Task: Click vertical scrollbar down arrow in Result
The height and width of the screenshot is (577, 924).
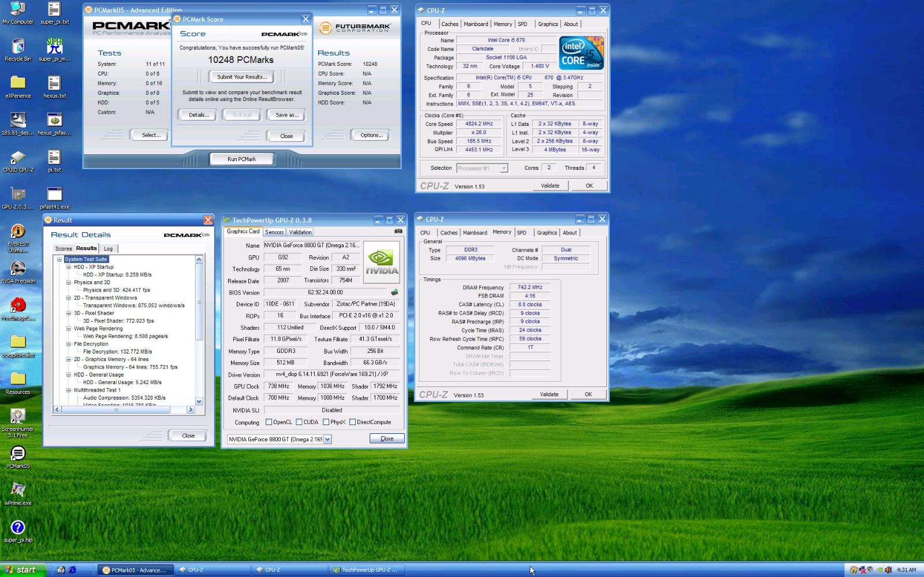Action: point(199,401)
